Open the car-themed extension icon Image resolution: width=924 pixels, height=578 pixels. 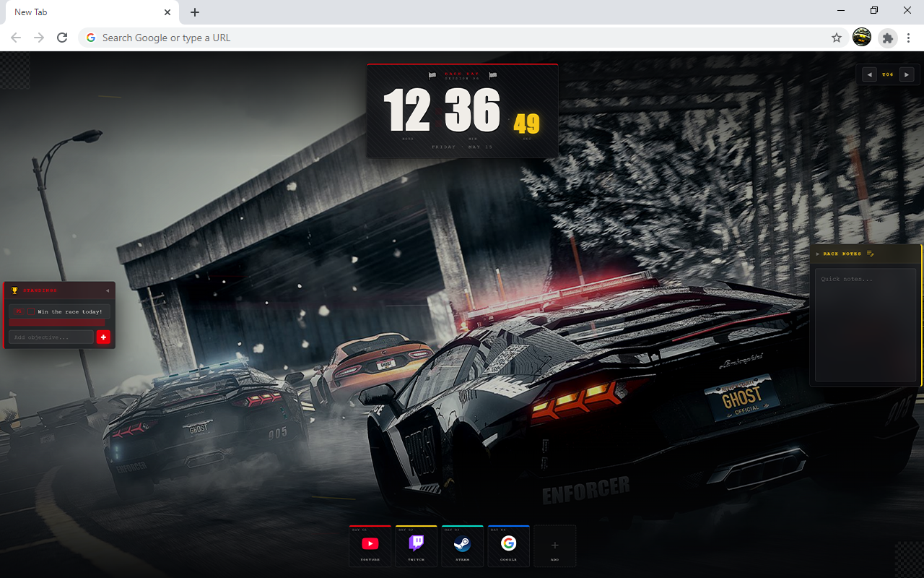(x=862, y=38)
